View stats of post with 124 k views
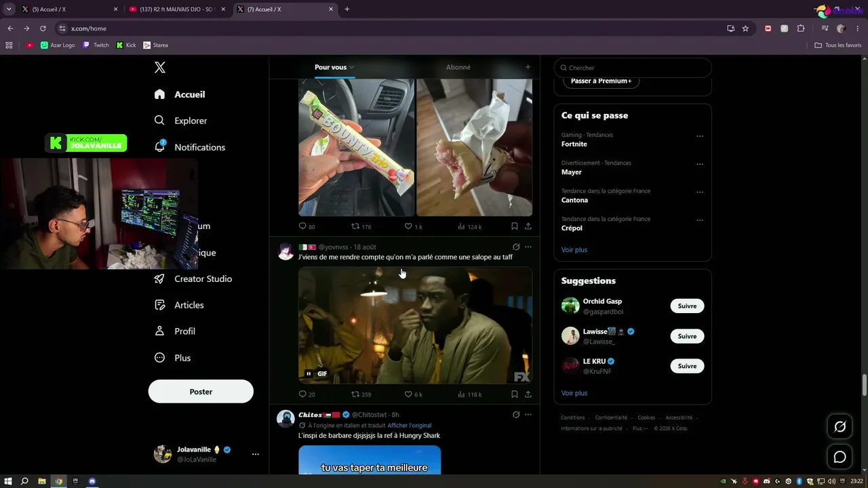The width and height of the screenshot is (868, 488). coord(469,226)
